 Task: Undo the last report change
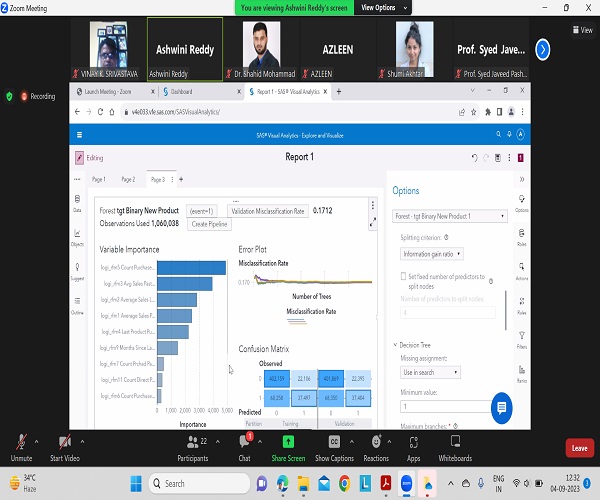click(x=474, y=158)
